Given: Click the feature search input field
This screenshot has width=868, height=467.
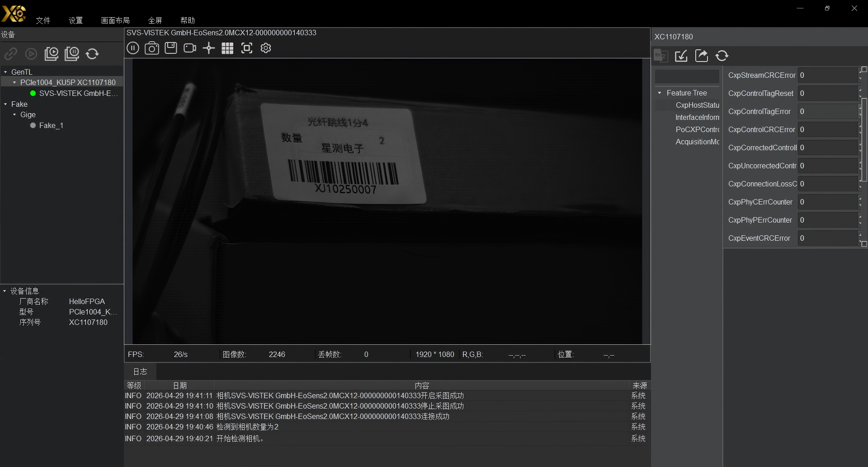Looking at the screenshot, I should (x=687, y=76).
